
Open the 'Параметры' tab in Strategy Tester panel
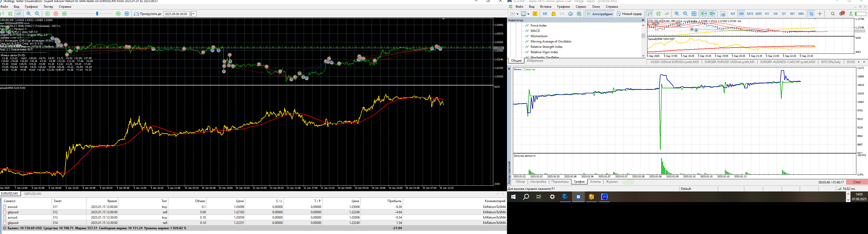(560, 182)
